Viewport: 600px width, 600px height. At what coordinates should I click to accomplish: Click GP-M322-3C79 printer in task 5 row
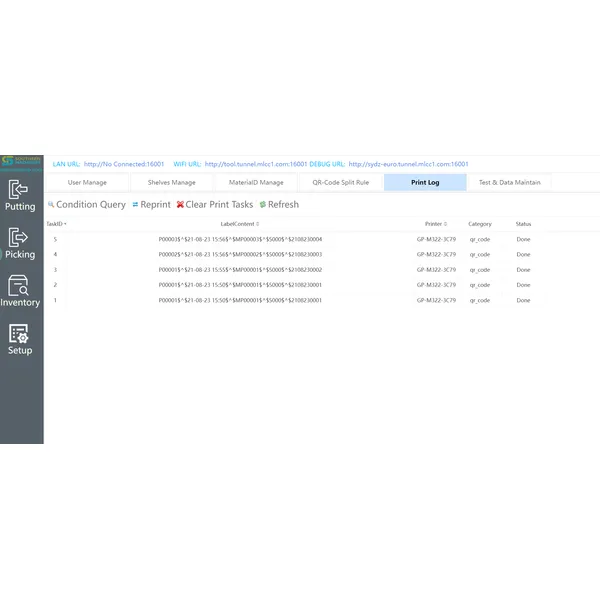tap(436, 239)
